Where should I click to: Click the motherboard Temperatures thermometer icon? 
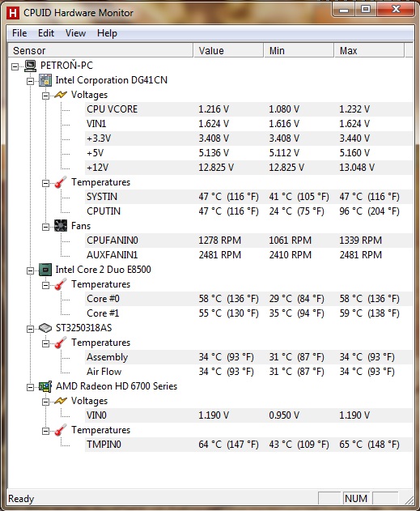60,182
